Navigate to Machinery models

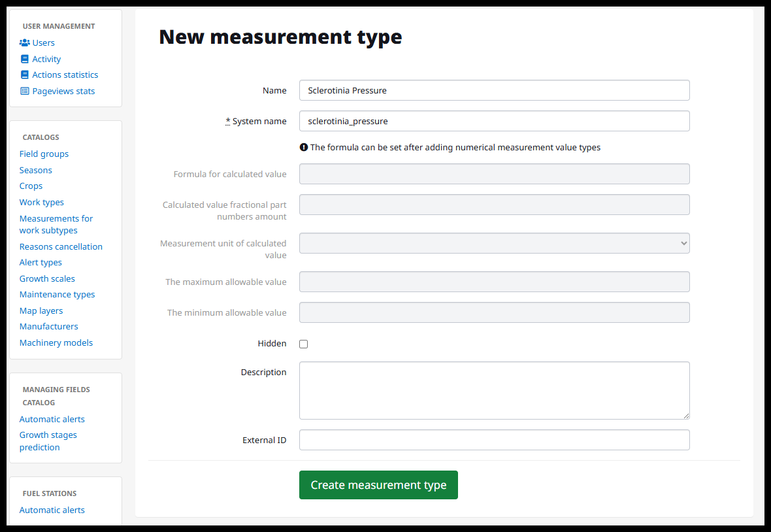[x=56, y=342]
